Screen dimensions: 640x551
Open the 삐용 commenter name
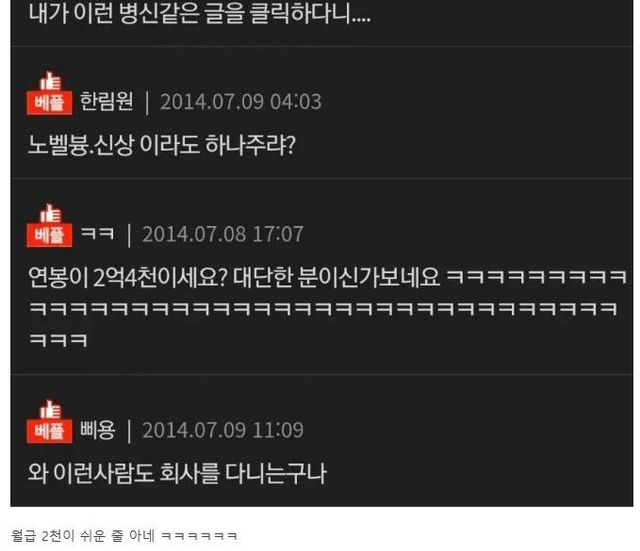[98, 430]
